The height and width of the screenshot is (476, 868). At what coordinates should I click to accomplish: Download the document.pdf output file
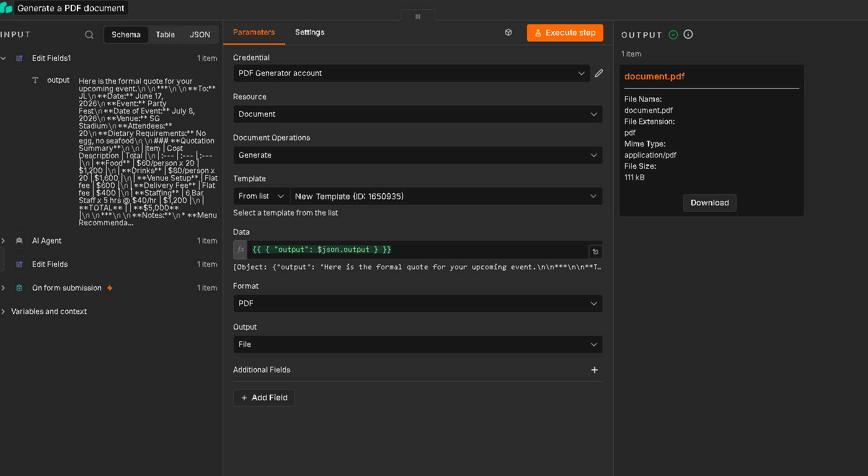coord(710,203)
